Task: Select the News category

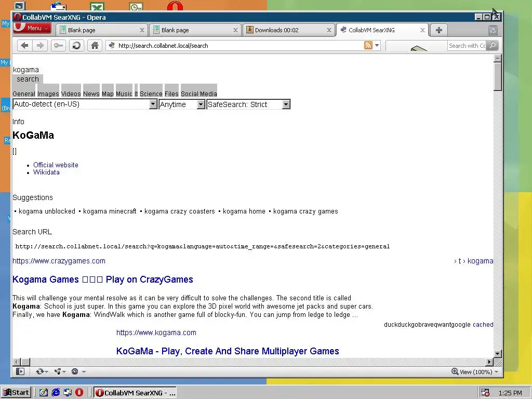Action: pos(91,94)
